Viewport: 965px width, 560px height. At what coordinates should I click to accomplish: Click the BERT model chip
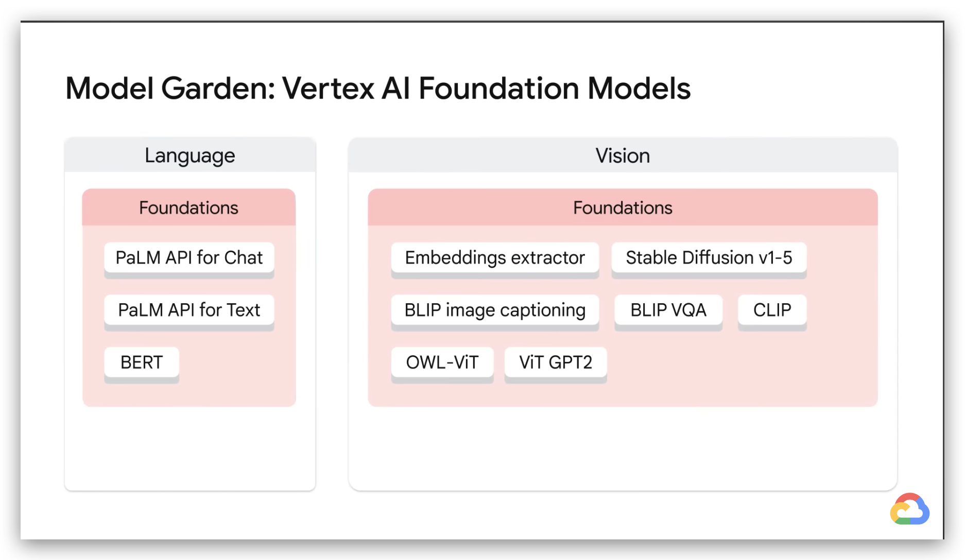click(142, 363)
